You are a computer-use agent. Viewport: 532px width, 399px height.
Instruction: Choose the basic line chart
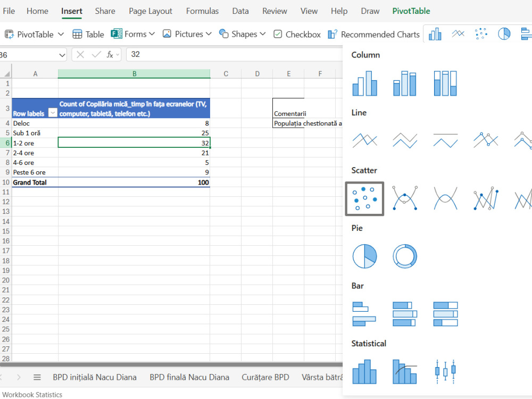point(365,140)
